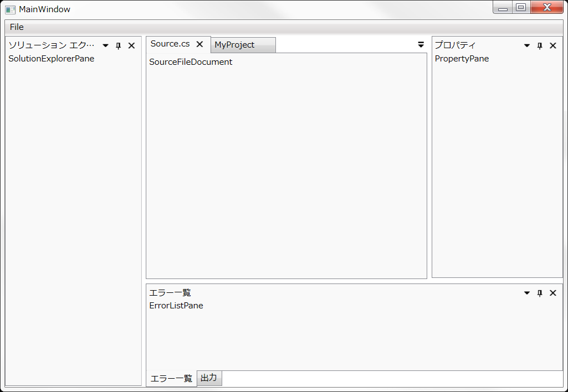The height and width of the screenshot is (392, 568).
Task: Open the エラー一覧 pane dropdown menu
Action: pyautogui.click(x=526, y=293)
